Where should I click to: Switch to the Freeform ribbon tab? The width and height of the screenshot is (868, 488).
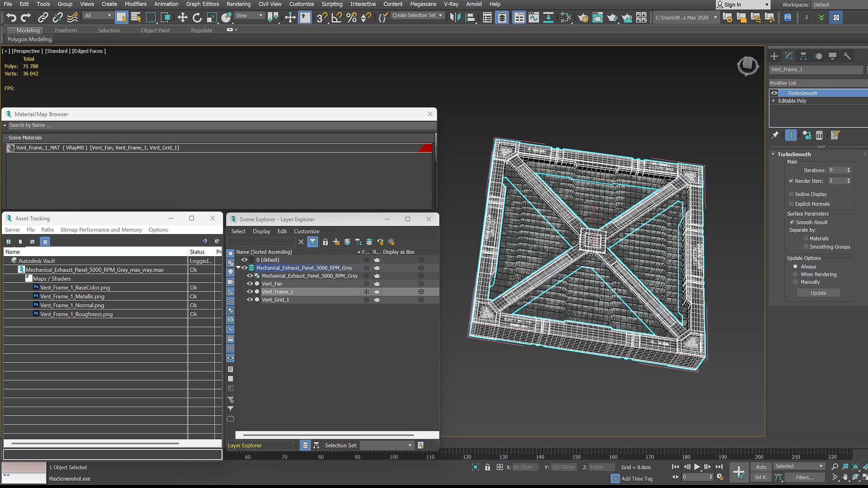tap(66, 30)
